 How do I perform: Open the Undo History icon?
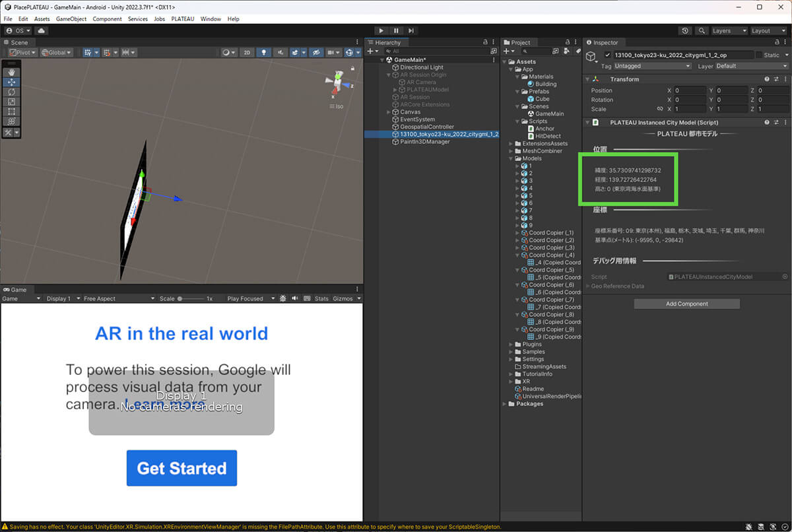(x=685, y=30)
